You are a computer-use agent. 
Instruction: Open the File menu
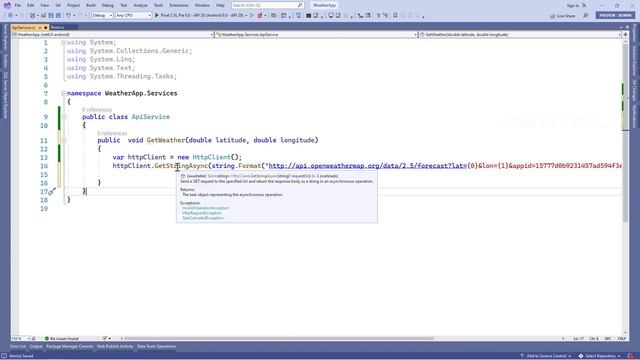(18, 5)
